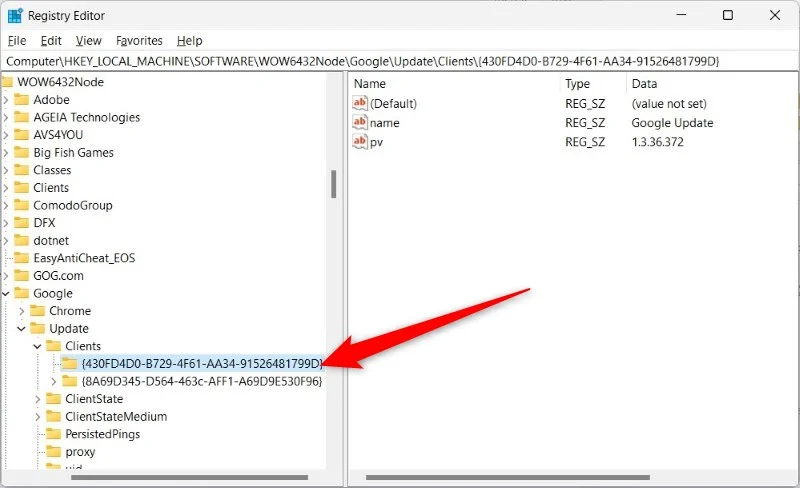The image size is (800, 488).
Task: Click the Name column header
Action: coord(370,84)
